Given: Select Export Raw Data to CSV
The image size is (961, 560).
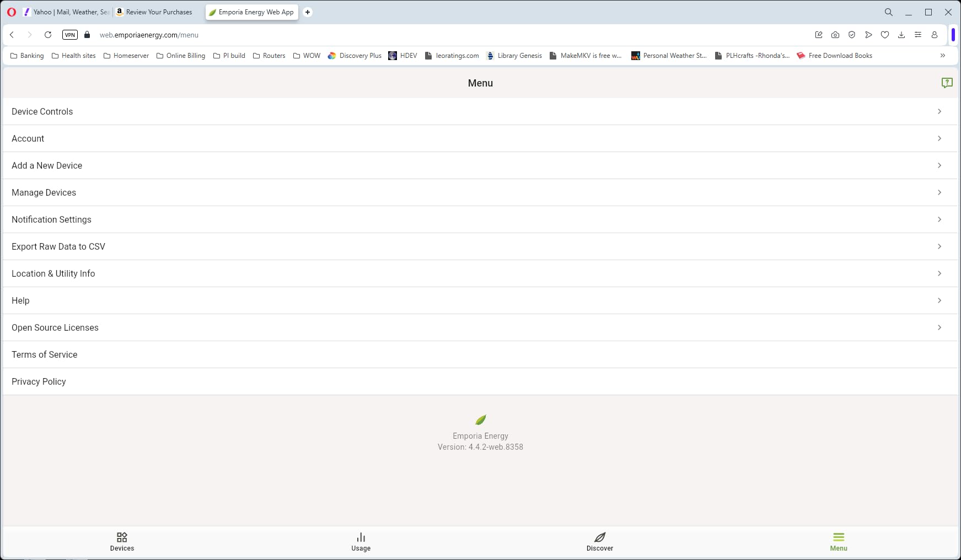Looking at the screenshot, I should click(x=480, y=246).
